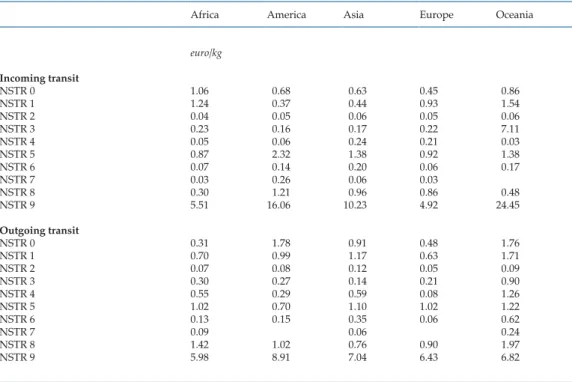Select the NSTR 7 label under Outgoing transit

(18, 332)
